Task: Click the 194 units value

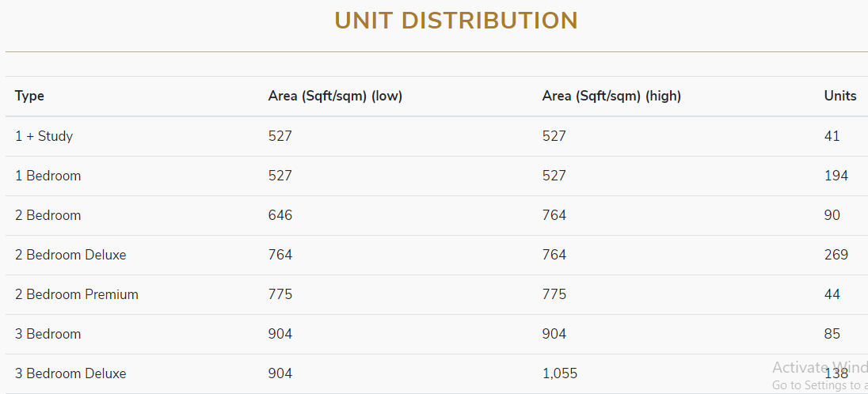Action: [x=836, y=176]
